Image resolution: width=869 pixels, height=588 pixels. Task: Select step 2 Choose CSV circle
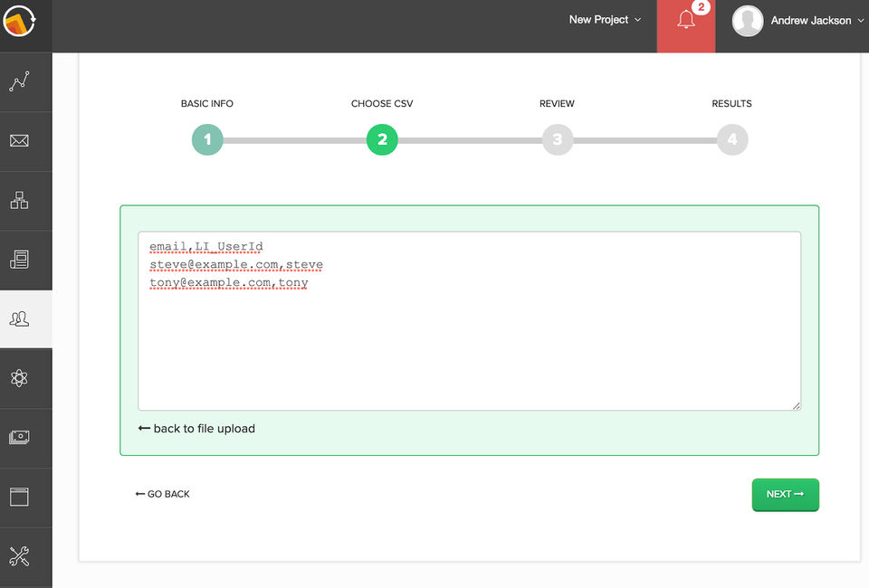(382, 139)
